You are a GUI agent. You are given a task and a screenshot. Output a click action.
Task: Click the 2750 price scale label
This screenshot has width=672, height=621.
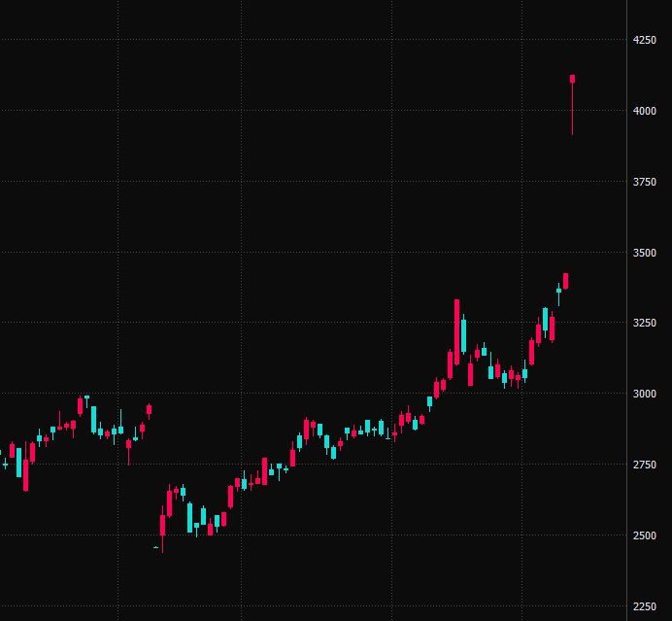(x=644, y=465)
